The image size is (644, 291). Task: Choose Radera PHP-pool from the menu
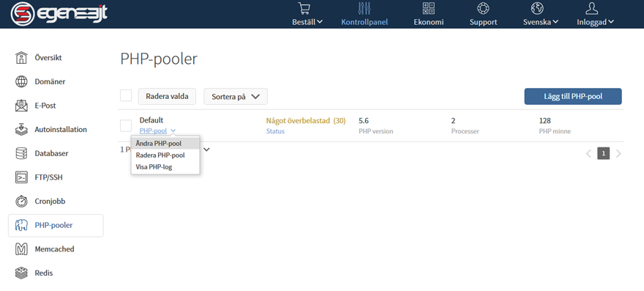165,155
